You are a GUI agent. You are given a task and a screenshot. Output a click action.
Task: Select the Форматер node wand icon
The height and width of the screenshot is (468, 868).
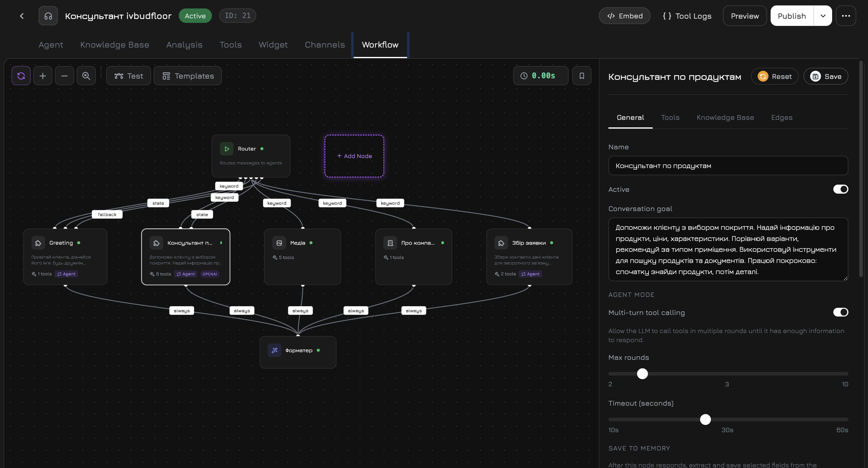click(x=274, y=350)
